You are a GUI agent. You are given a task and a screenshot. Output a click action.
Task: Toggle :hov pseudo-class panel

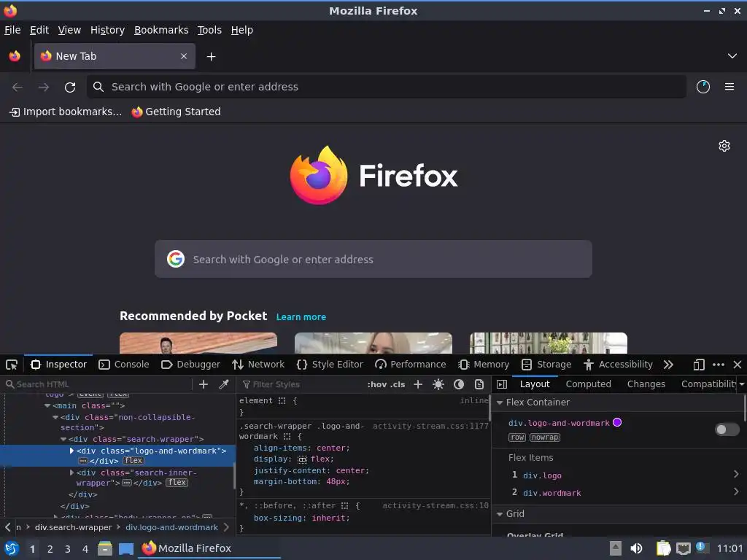377,384
